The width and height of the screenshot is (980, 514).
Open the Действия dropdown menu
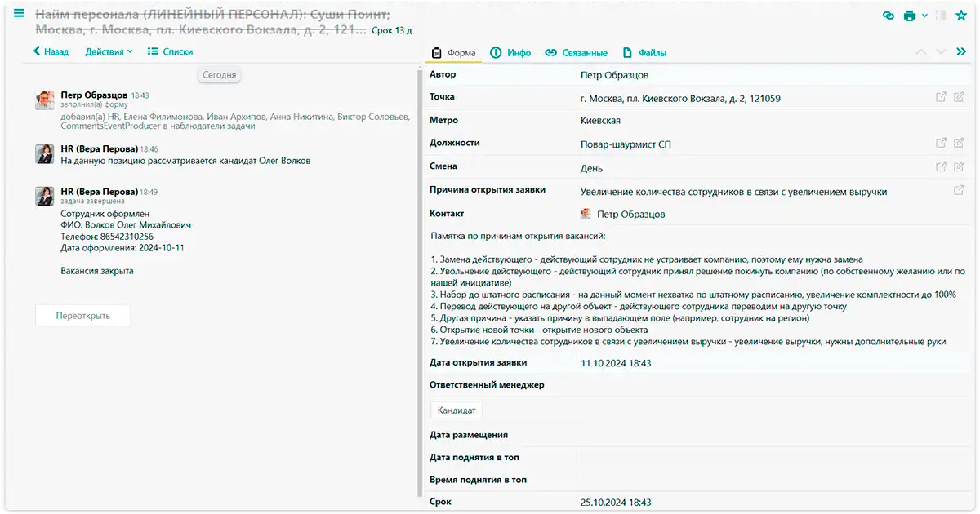pyautogui.click(x=109, y=51)
